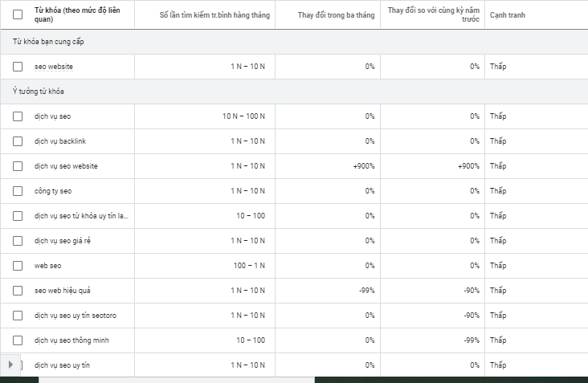The width and height of the screenshot is (588, 383).
Task: Click the "dịch vụ seo từ khóa uy tín" keyword text
Action: click(x=81, y=216)
